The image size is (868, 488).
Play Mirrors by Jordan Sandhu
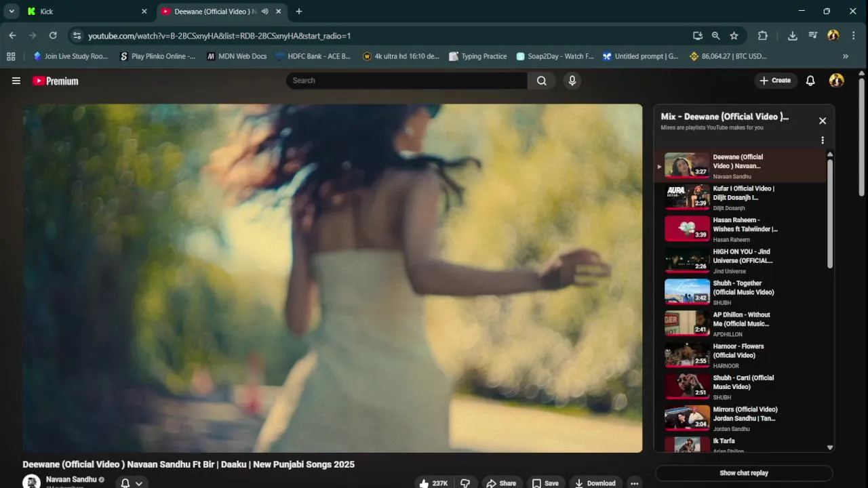741,419
